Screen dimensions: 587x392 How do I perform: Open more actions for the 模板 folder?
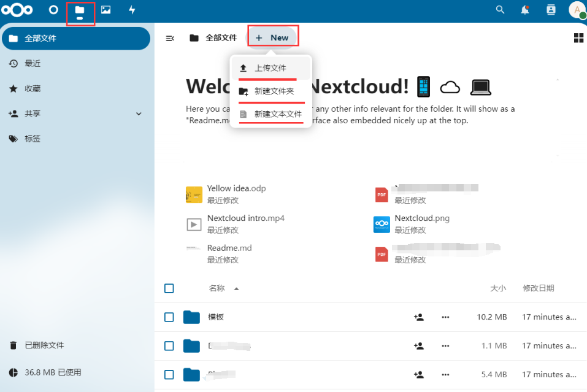(x=445, y=317)
